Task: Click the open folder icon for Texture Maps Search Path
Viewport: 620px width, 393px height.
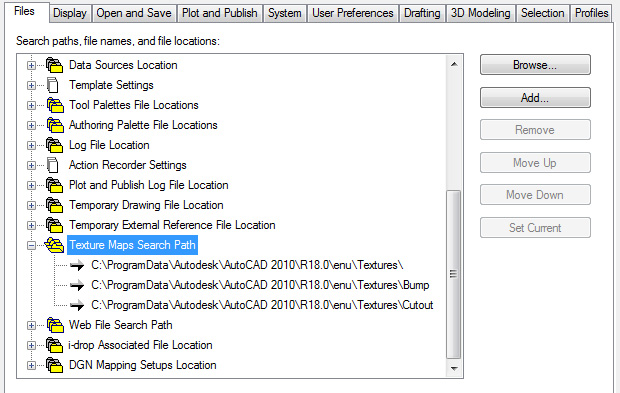Action: [54, 245]
